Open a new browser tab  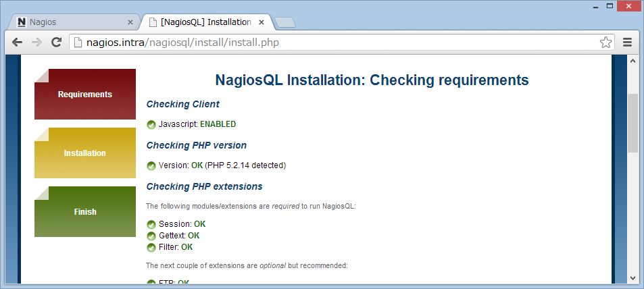285,23
